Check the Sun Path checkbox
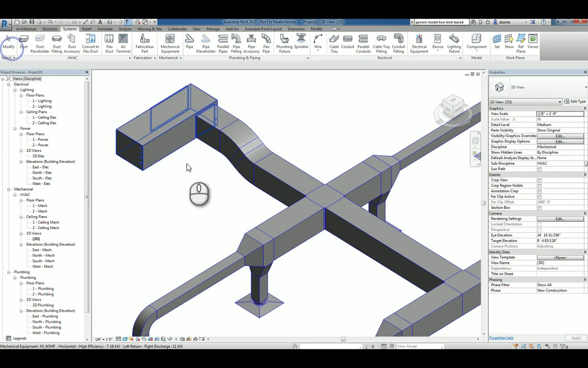 539,169
